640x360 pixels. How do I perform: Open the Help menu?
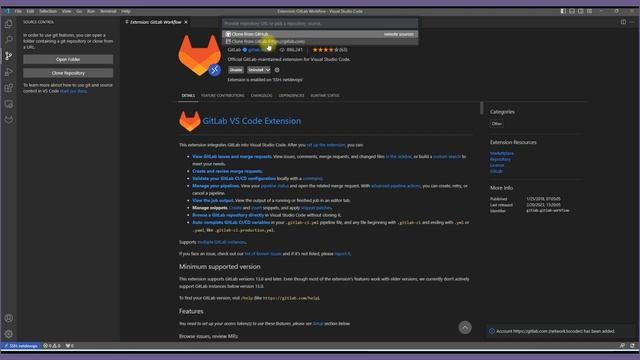[126, 11]
